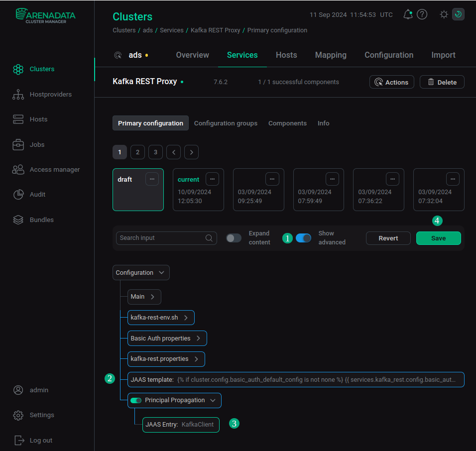This screenshot has height=451, width=476.
Task: Click the cluster action icon beside ads
Action: coord(118,55)
